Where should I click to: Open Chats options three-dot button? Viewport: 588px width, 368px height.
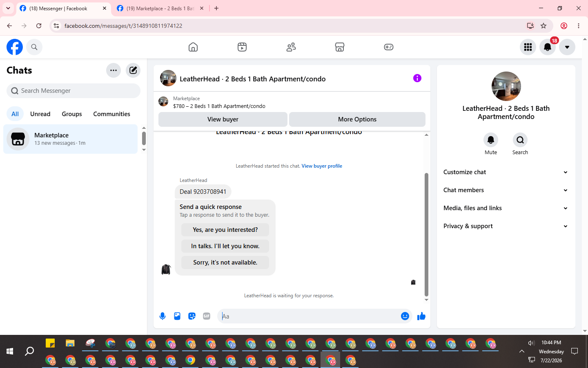tap(114, 70)
